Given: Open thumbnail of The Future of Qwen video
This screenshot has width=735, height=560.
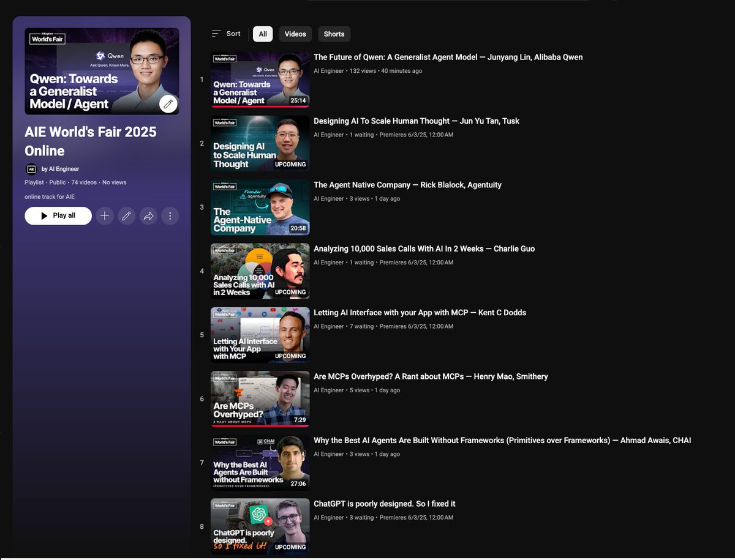Looking at the screenshot, I should coord(260,80).
